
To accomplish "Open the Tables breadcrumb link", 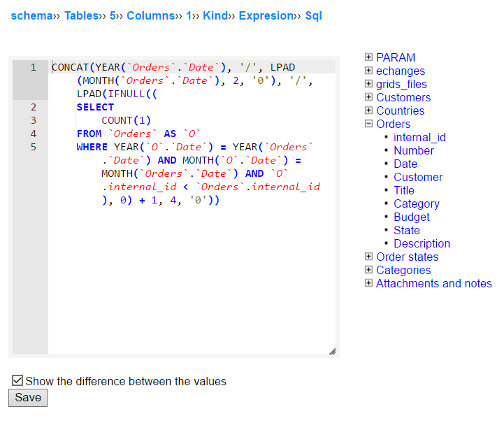I will click(81, 16).
